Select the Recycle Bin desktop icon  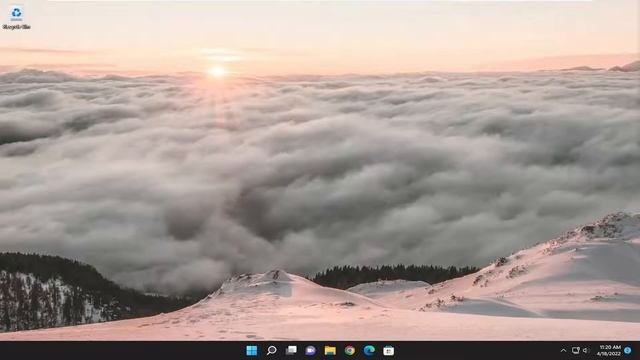(16, 18)
